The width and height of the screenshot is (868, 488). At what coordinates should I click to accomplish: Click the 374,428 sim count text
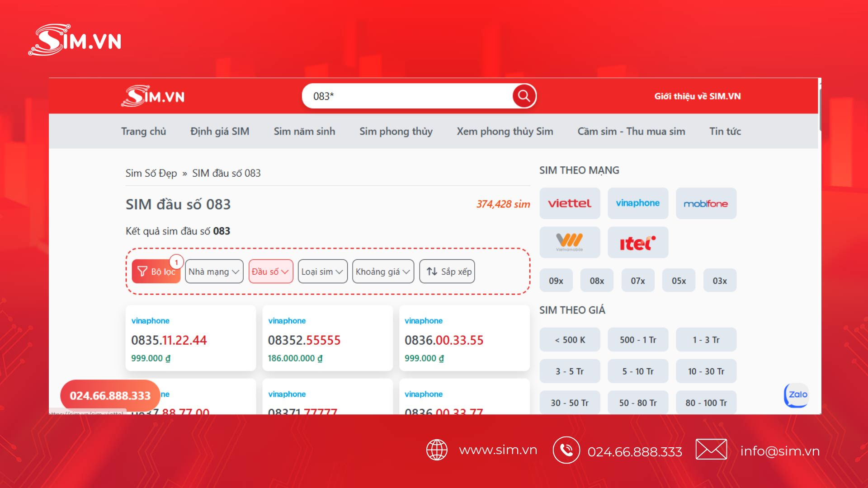503,204
